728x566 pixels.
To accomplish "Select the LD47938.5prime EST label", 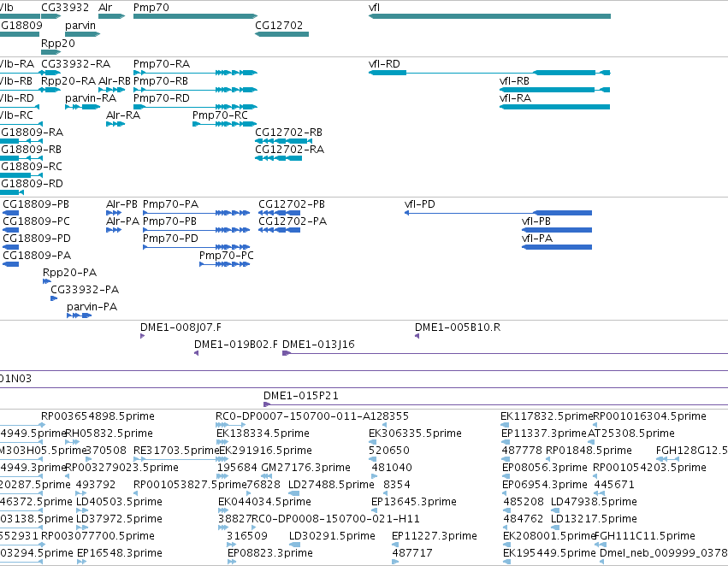I will tap(594, 502).
